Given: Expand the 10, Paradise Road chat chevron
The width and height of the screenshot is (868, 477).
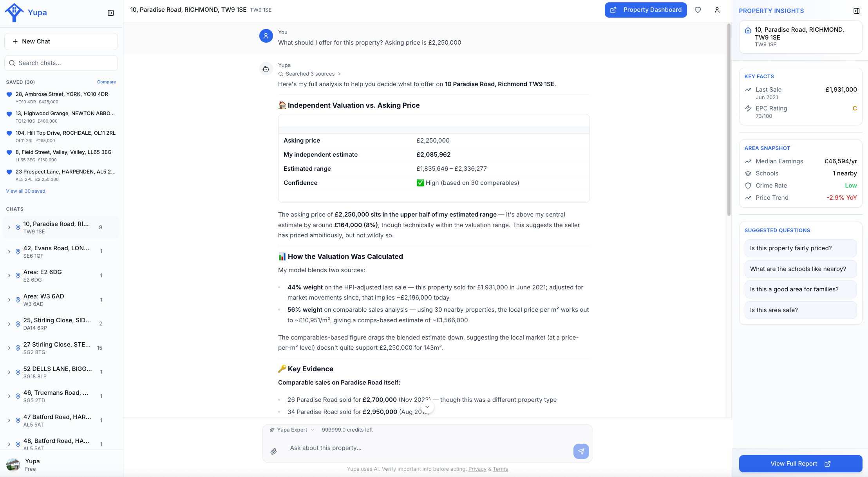Looking at the screenshot, I should tap(9, 228).
